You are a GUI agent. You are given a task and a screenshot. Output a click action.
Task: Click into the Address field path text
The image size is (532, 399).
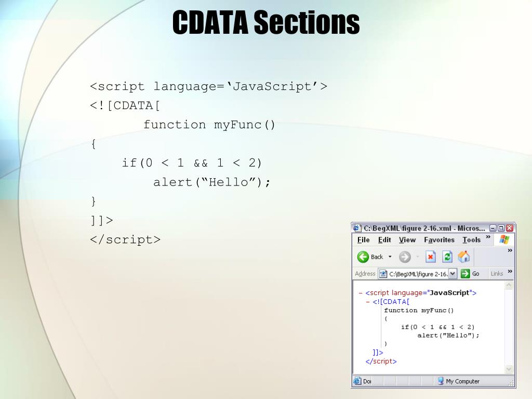[x=418, y=274]
